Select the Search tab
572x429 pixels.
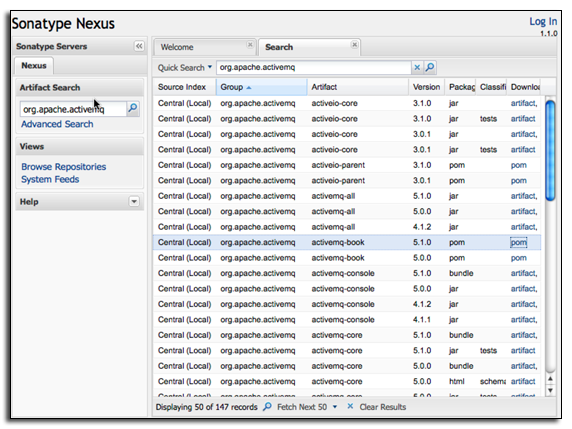coord(309,47)
